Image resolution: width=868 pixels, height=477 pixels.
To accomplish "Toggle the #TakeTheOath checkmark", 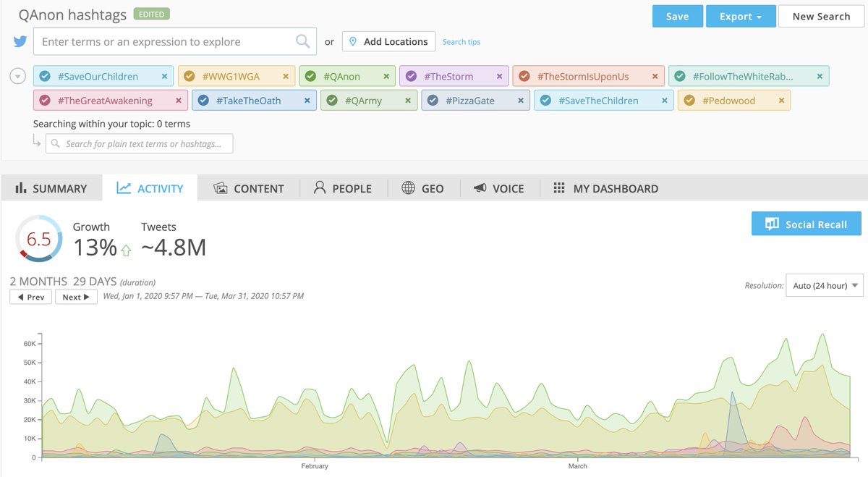I will click(203, 101).
